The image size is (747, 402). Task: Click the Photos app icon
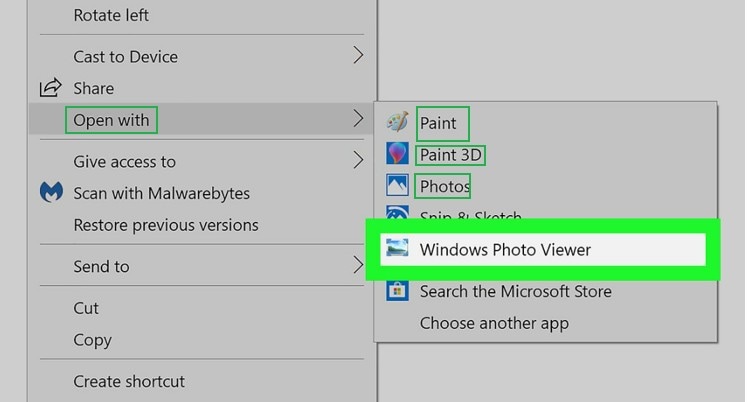pyautogui.click(x=397, y=186)
